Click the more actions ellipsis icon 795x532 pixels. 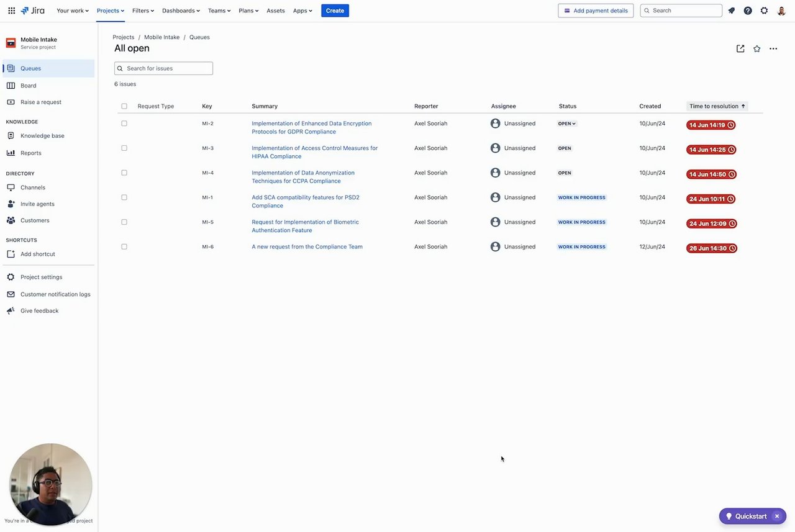pyautogui.click(x=773, y=48)
